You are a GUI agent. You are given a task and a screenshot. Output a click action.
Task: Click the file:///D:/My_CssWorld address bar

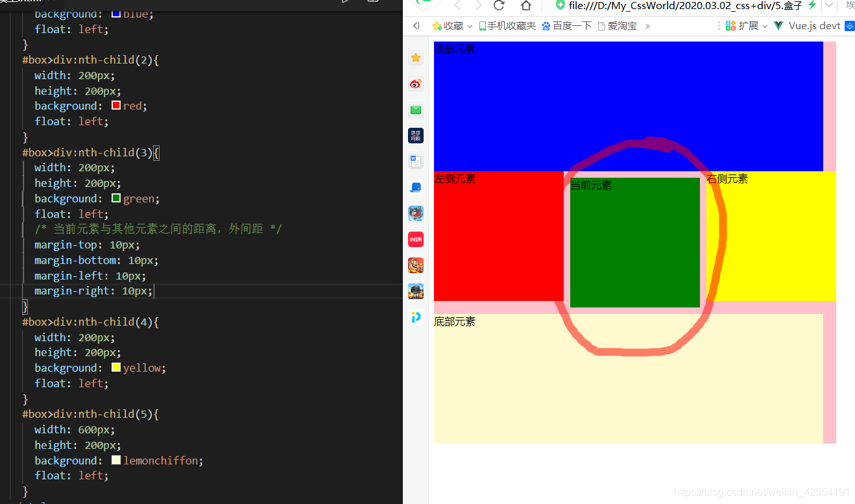click(685, 5)
